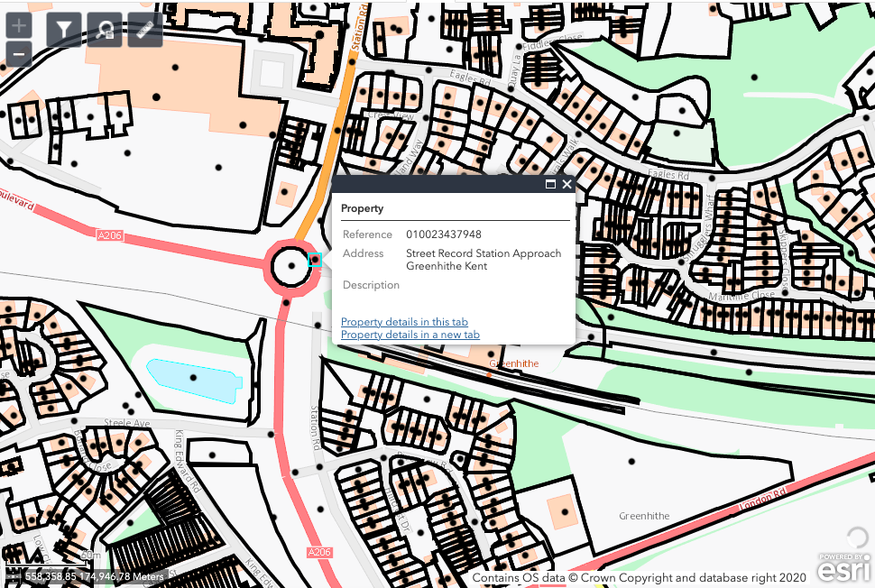The width and height of the screenshot is (875, 588).
Task: Click the coordinate locator icon
Action: (x=13, y=575)
